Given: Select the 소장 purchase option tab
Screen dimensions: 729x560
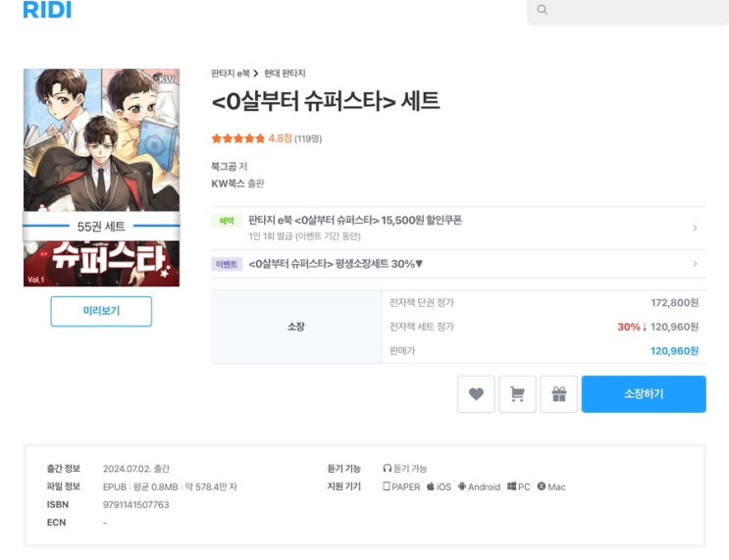Looking at the screenshot, I should pyautogui.click(x=296, y=327).
